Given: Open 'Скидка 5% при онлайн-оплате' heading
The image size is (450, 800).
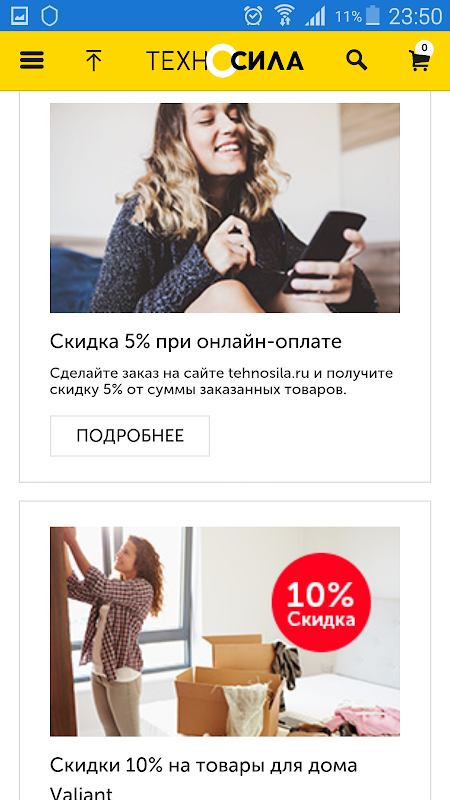Looking at the screenshot, I should tap(196, 342).
